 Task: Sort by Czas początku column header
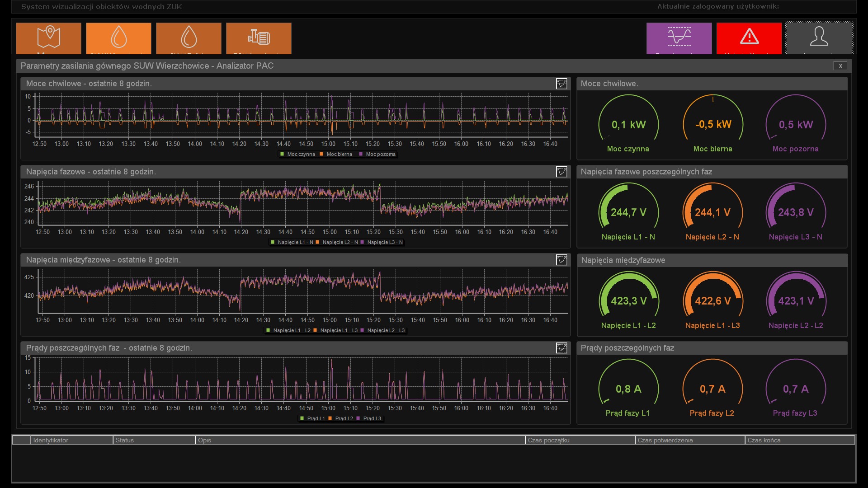pyautogui.click(x=549, y=440)
